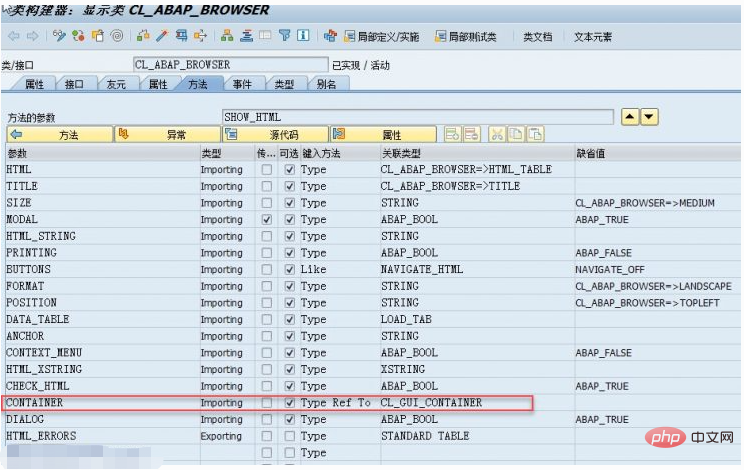Click the 参数 column header

click(x=102, y=153)
